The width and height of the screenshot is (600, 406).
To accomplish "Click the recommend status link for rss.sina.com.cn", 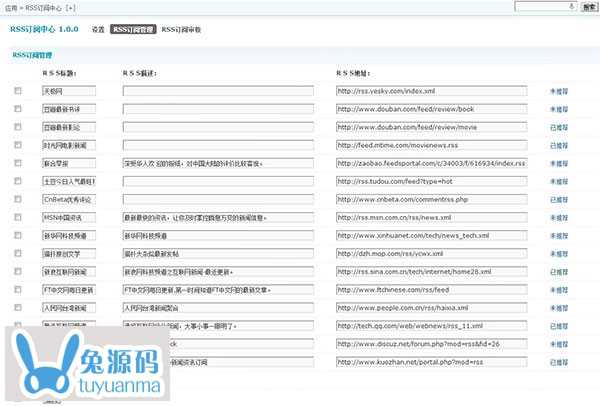I will tap(559, 272).
